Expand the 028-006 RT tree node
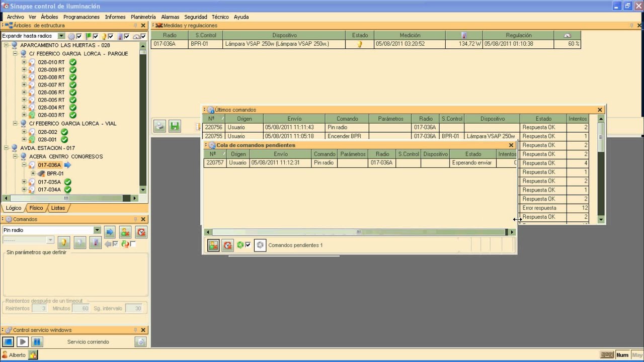This screenshot has width=644, height=362. point(24,93)
